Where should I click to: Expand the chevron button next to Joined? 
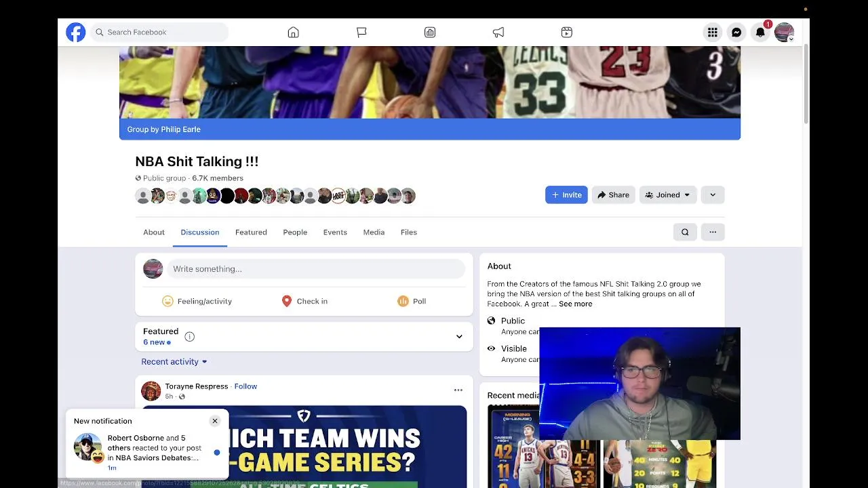[x=713, y=195]
